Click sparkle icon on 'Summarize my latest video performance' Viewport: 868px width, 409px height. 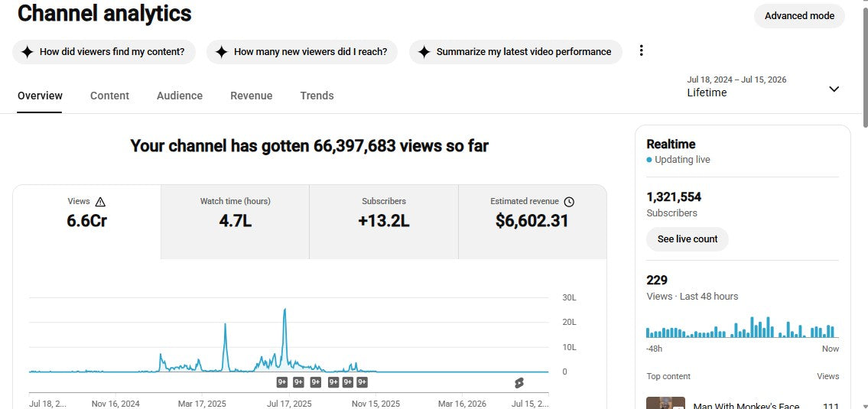424,52
